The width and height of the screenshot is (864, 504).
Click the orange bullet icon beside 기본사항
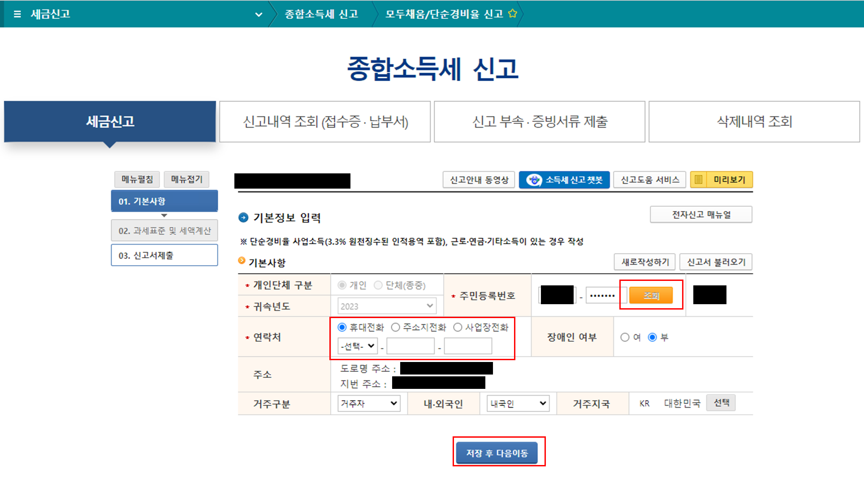click(x=242, y=261)
